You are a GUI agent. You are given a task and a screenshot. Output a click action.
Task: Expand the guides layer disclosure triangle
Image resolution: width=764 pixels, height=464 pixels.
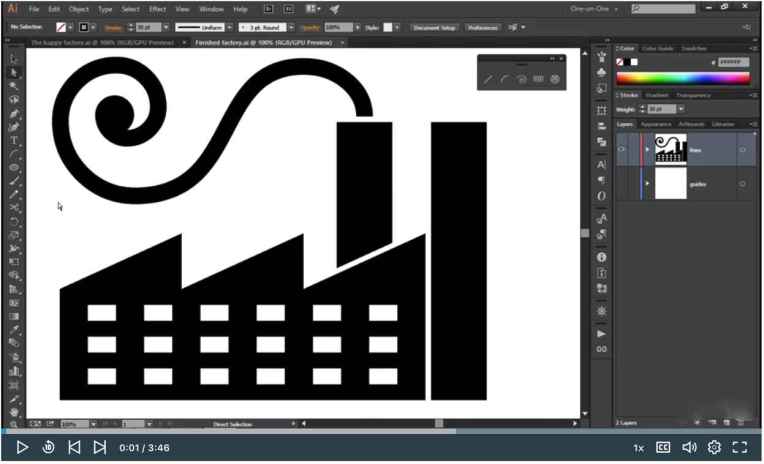pyautogui.click(x=647, y=184)
